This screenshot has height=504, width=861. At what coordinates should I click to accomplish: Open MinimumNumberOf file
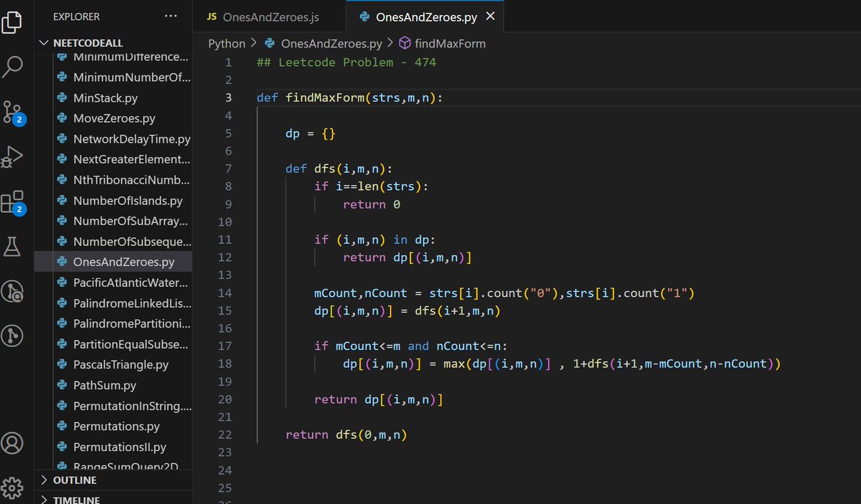(x=131, y=77)
